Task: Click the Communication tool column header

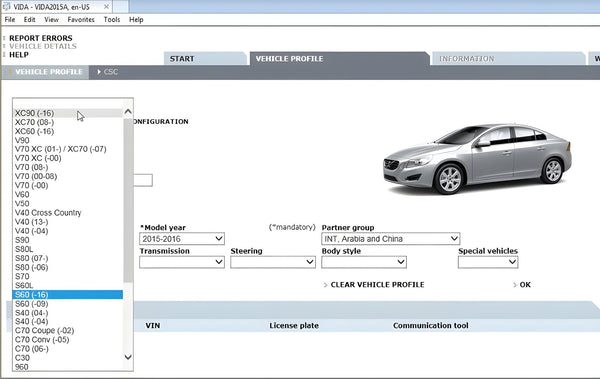Action: pyautogui.click(x=430, y=325)
